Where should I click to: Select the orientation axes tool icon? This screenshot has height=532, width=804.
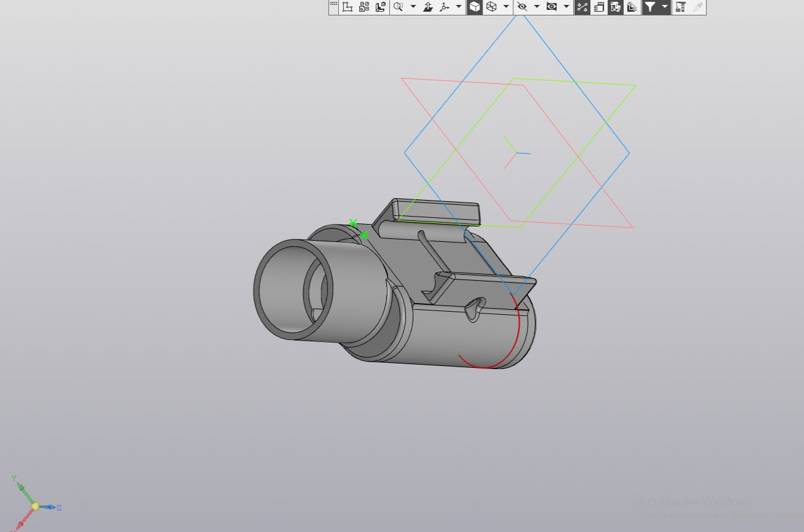[x=445, y=7]
